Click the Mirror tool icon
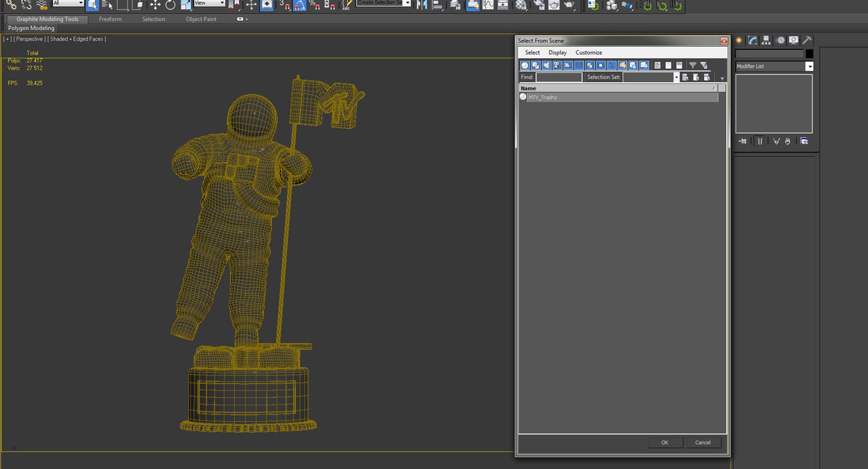The width and height of the screenshot is (868, 469). (x=422, y=5)
